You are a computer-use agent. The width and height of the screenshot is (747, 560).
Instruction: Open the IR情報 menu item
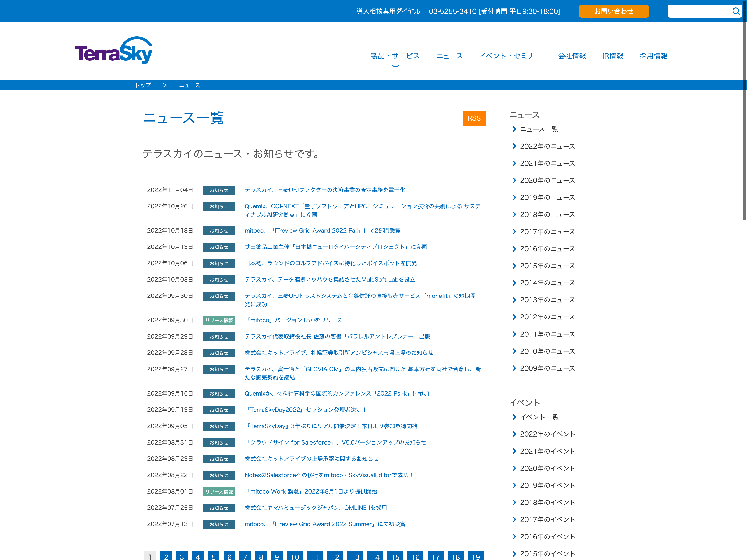tap(612, 56)
